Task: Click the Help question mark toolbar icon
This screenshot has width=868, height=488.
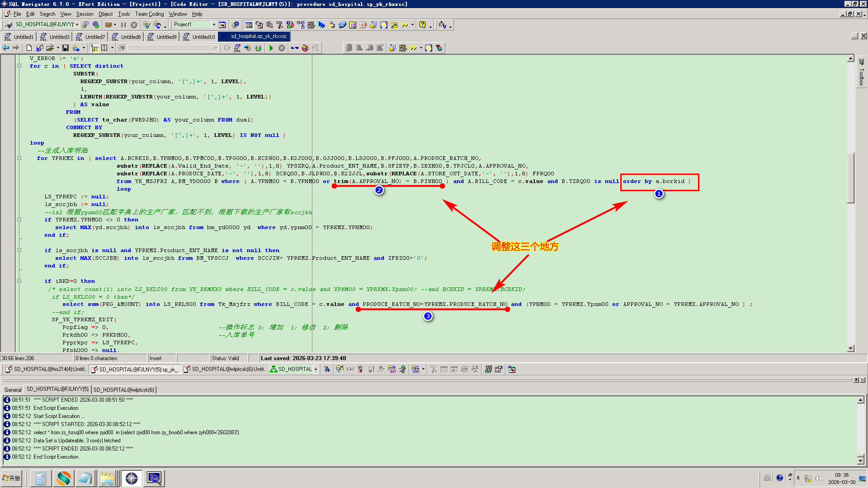Action: [422, 25]
